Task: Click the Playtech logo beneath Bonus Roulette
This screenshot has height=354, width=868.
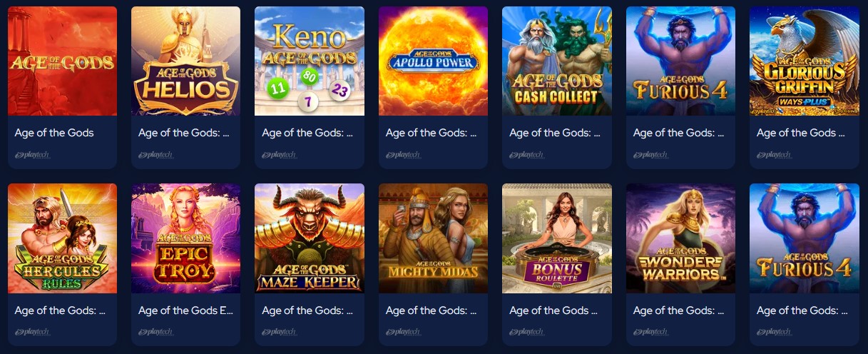Action: [526, 332]
